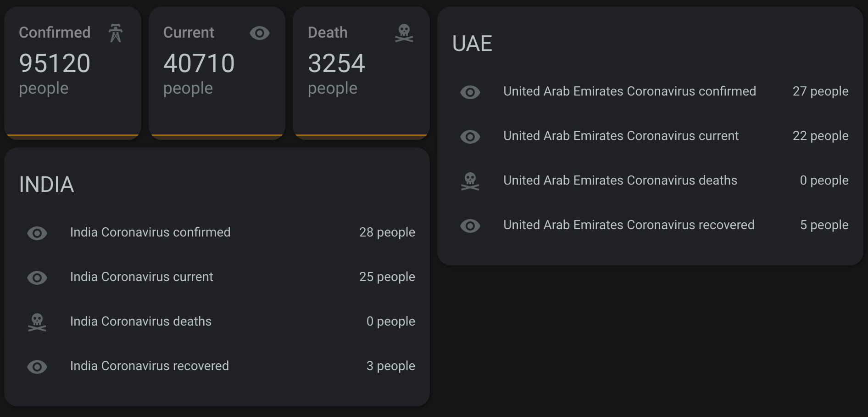Viewport: 868px width, 417px height.
Task: Click the 25 people value for India
Action: 387,277
